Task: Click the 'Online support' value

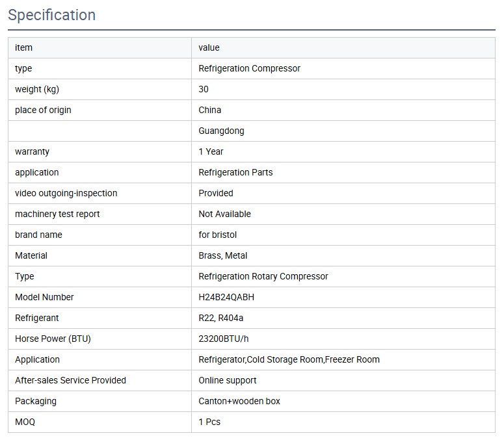Action: point(227,380)
